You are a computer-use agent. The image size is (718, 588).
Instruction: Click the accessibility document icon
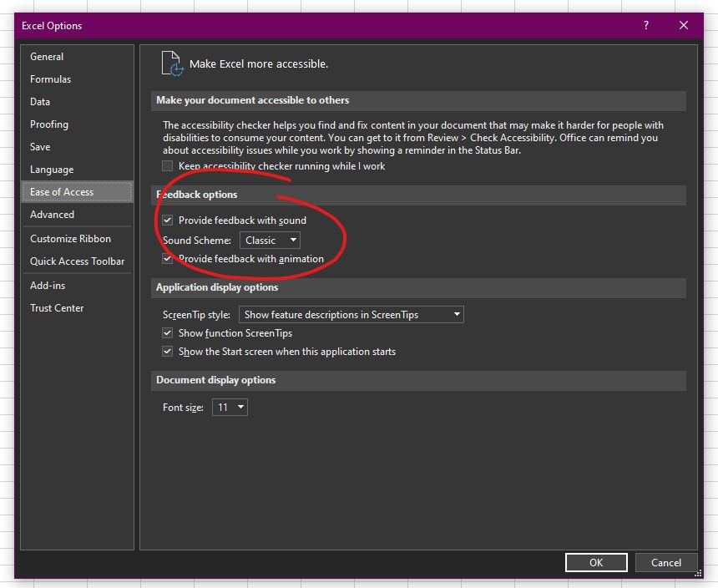coord(172,63)
